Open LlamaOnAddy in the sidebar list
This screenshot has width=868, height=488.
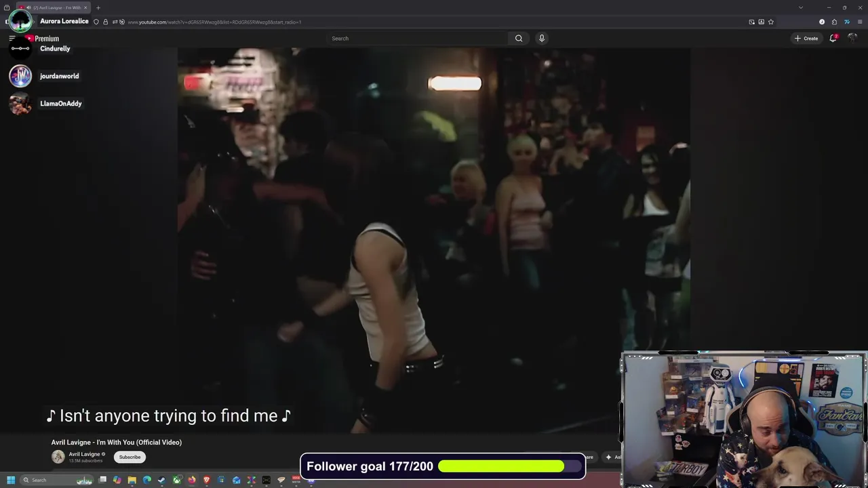(x=60, y=104)
